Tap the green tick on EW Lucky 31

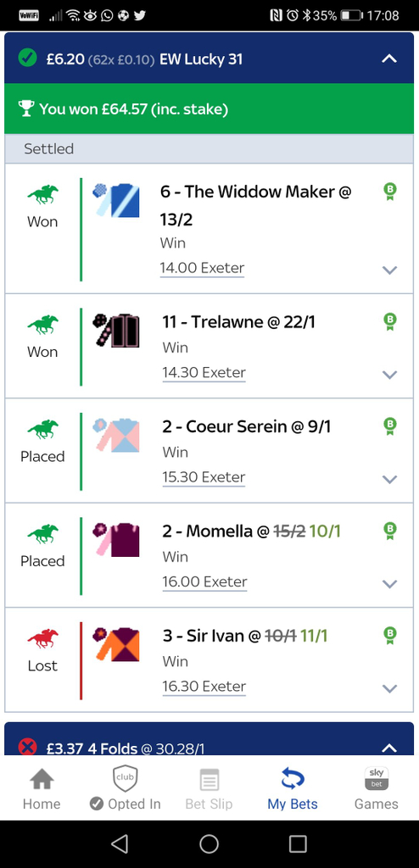pyautogui.click(x=26, y=58)
